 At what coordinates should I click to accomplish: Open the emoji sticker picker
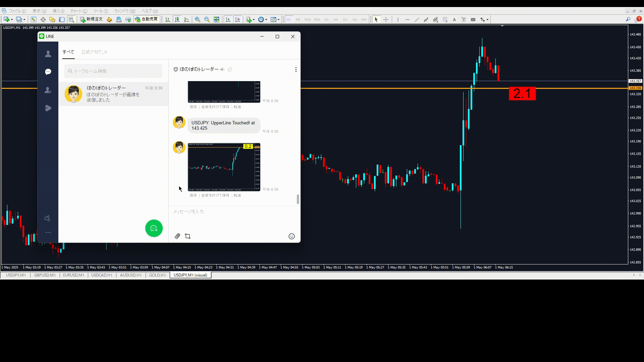click(x=291, y=236)
